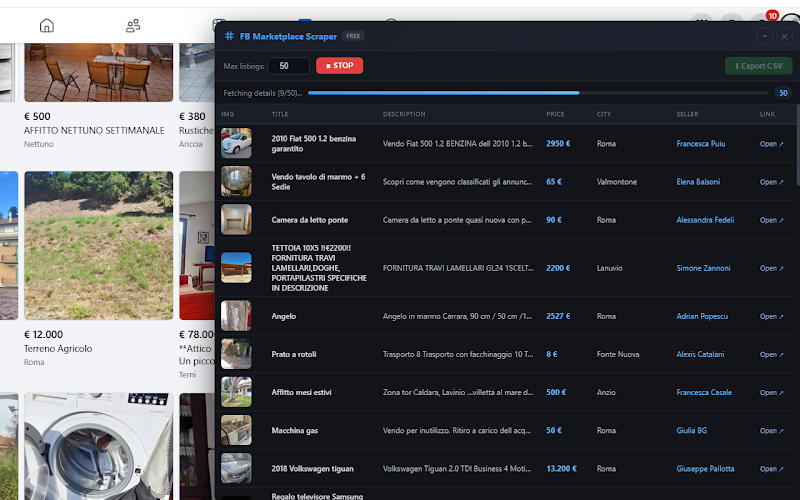Open notifications badge showing 10
Viewport: 800px width, 500px height.
coord(772,16)
